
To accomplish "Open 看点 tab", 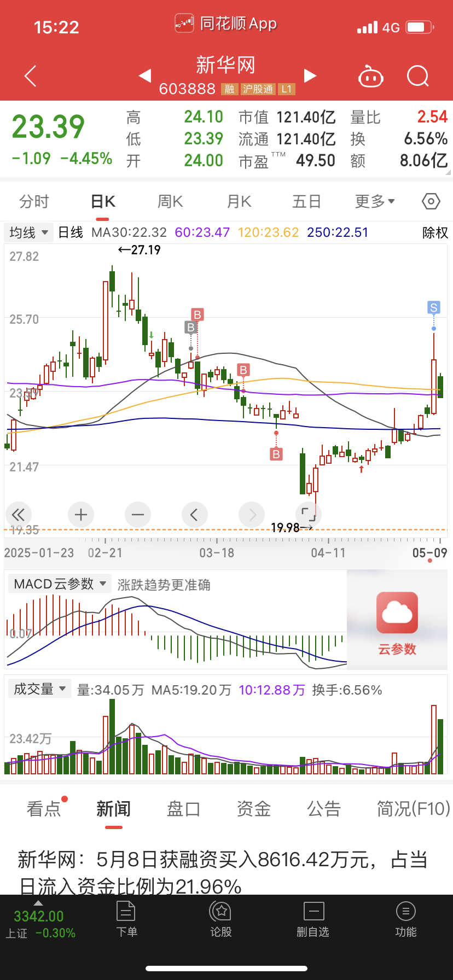I will tap(44, 808).
